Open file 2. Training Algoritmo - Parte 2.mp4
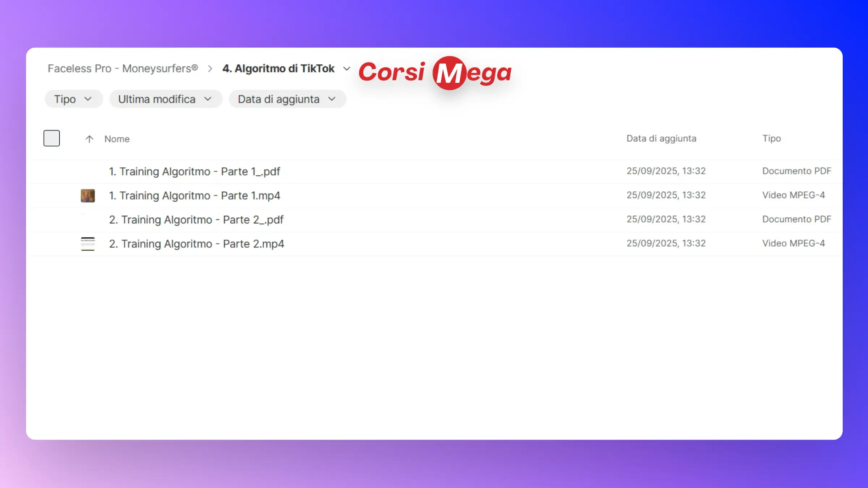The height and width of the screenshot is (488, 868). [196, 244]
